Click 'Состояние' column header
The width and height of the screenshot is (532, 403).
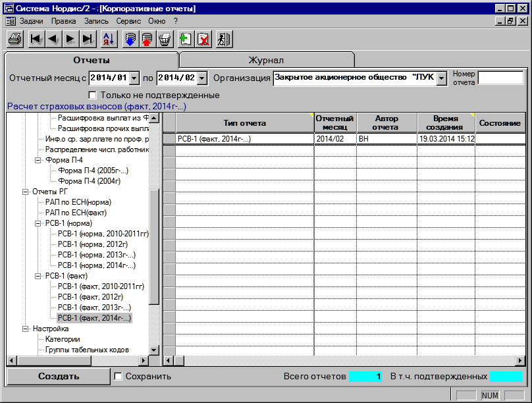click(500, 122)
